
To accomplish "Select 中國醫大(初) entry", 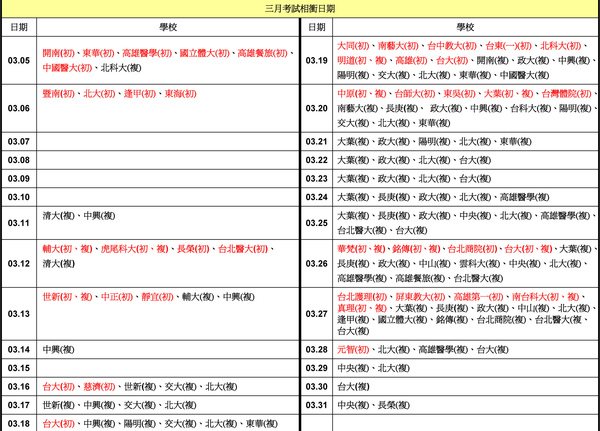I will coord(67,68).
